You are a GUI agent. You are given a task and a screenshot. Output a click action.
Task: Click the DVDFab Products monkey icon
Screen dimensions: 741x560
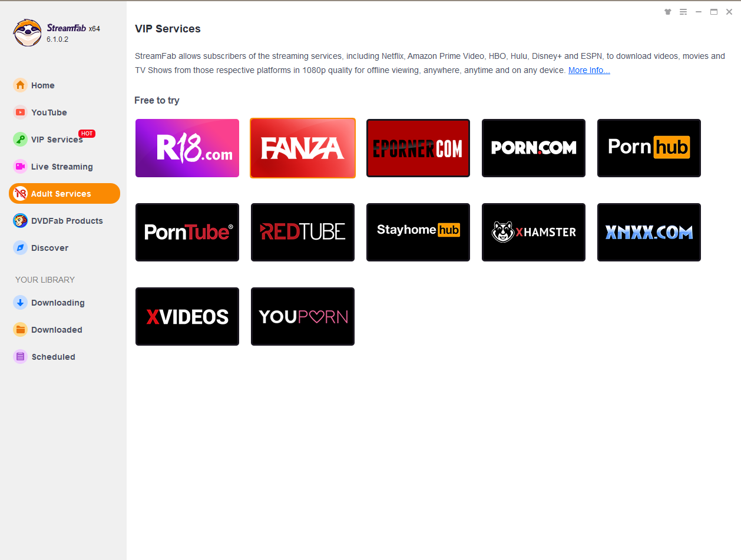coord(21,221)
